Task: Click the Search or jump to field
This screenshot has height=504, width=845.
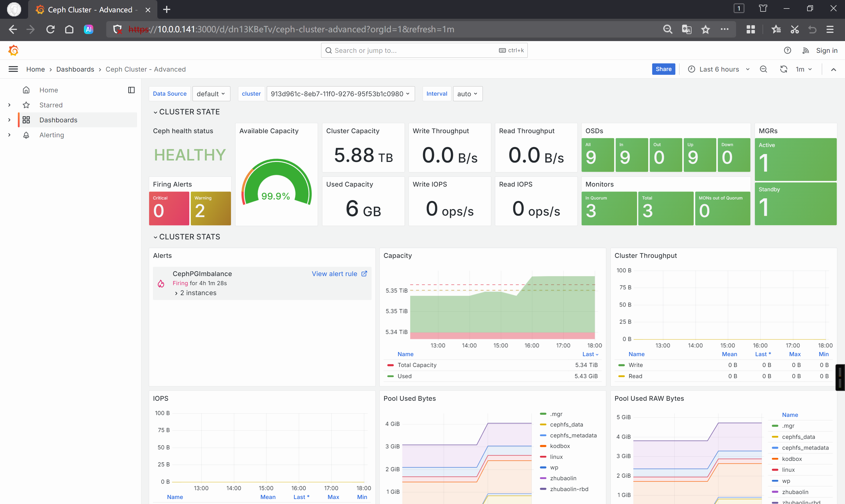Action: [424, 50]
